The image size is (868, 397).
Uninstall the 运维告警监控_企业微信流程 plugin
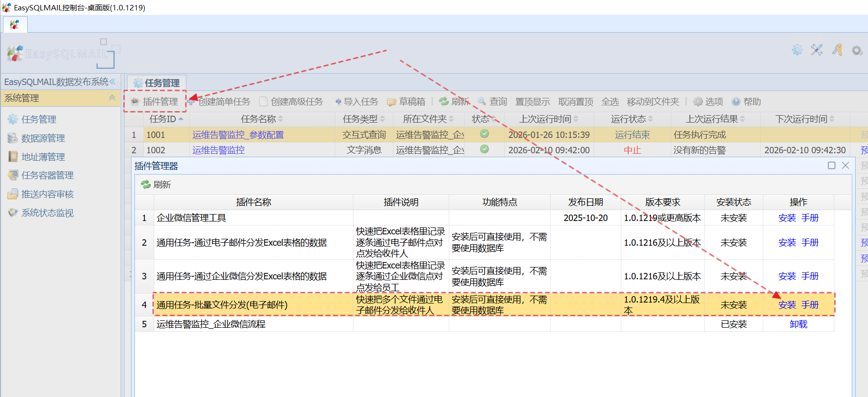point(798,324)
